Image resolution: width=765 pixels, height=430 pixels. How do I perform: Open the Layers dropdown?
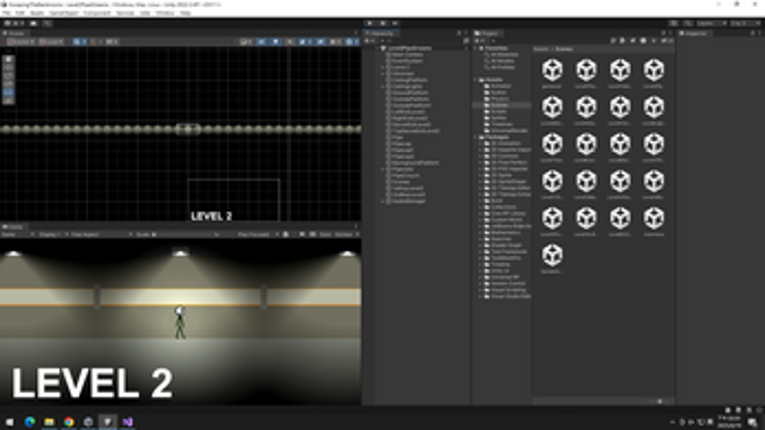click(x=711, y=23)
